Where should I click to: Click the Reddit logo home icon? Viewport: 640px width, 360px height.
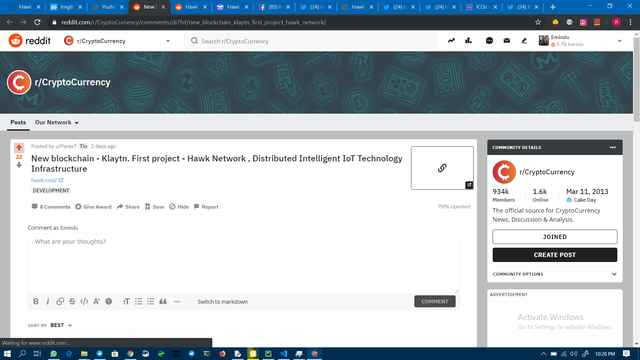click(x=16, y=41)
